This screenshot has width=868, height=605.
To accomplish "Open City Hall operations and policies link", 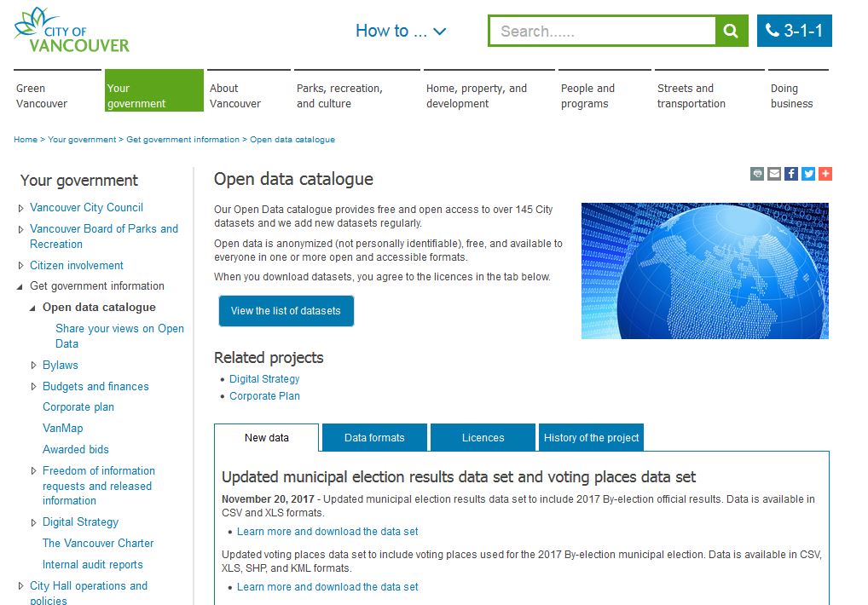I will 89,592.
